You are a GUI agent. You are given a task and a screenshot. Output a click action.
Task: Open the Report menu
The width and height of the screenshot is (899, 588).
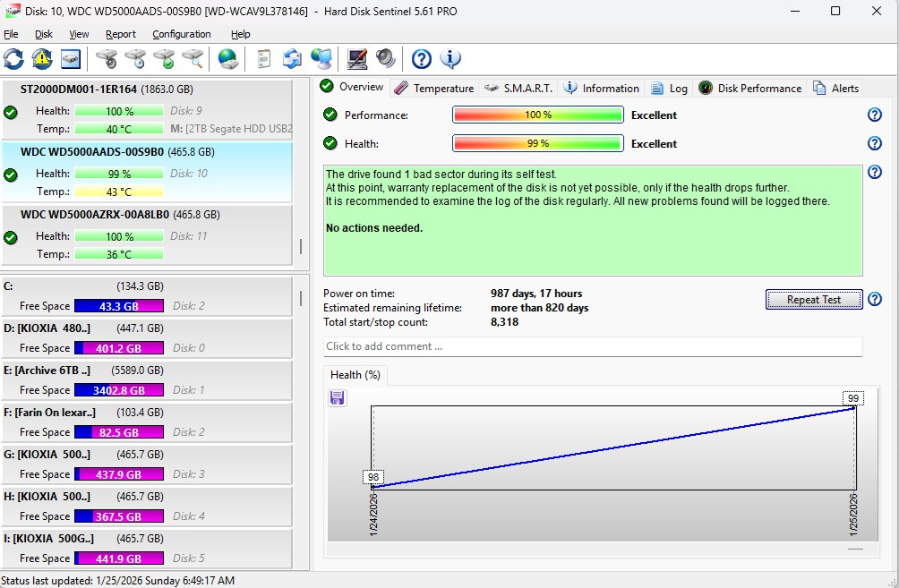[x=121, y=34]
